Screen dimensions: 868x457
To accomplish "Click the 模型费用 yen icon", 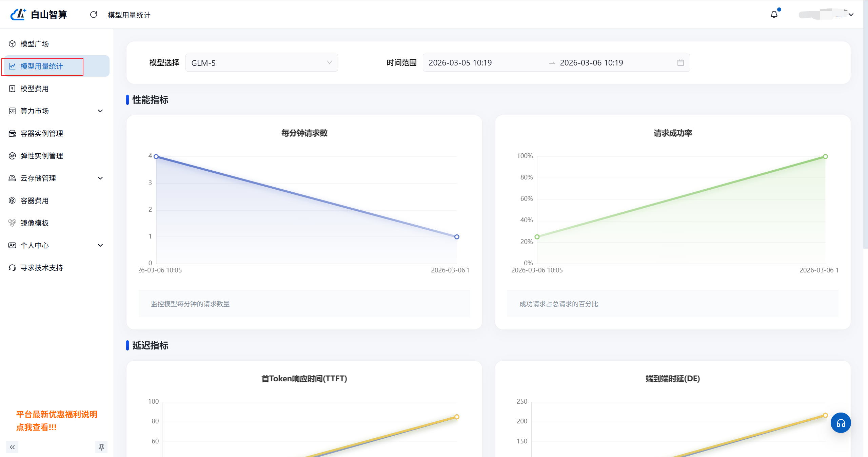I will pos(12,89).
